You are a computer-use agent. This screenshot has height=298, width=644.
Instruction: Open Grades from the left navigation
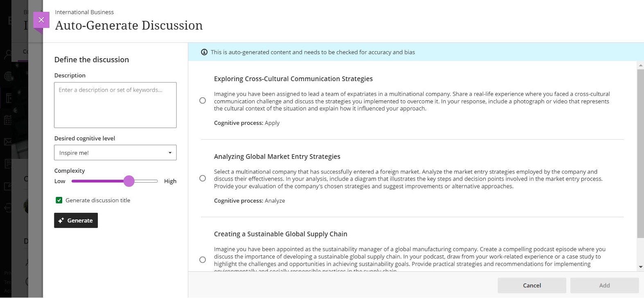point(8,163)
